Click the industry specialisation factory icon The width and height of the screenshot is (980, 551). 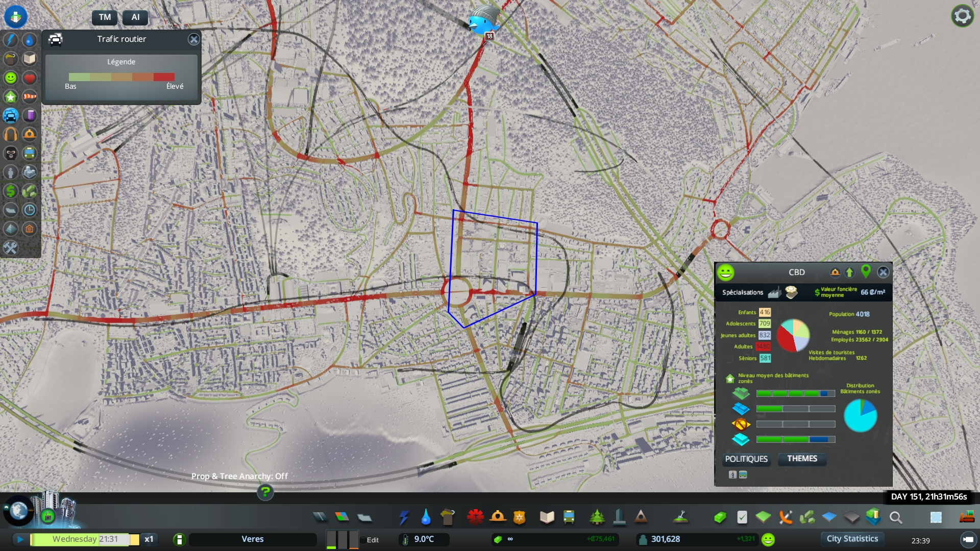coord(775,292)
